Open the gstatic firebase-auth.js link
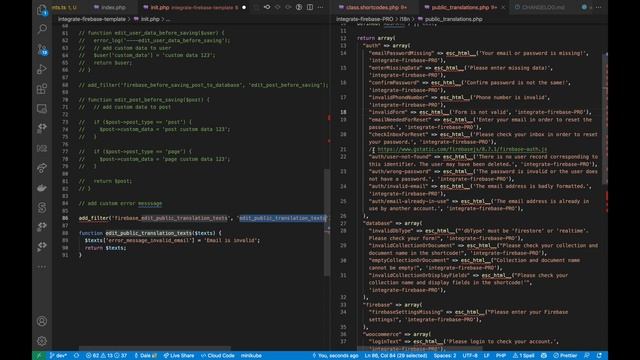 (x=462, y=149)
